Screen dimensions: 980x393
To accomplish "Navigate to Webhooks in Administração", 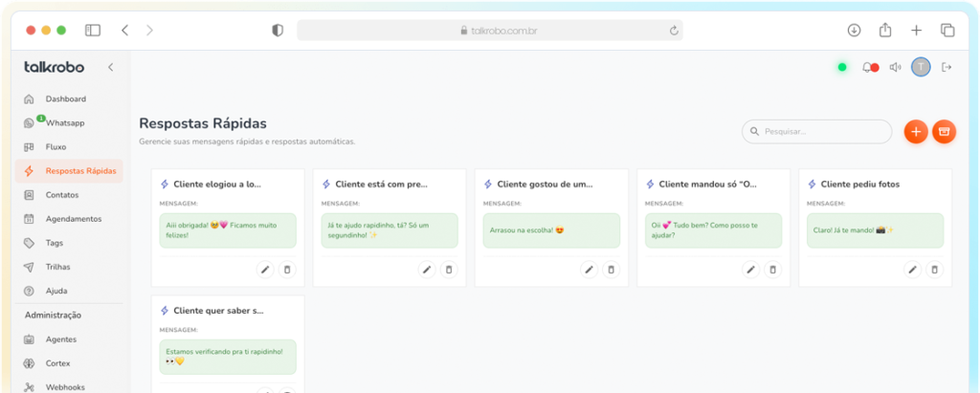I will 65,386.
